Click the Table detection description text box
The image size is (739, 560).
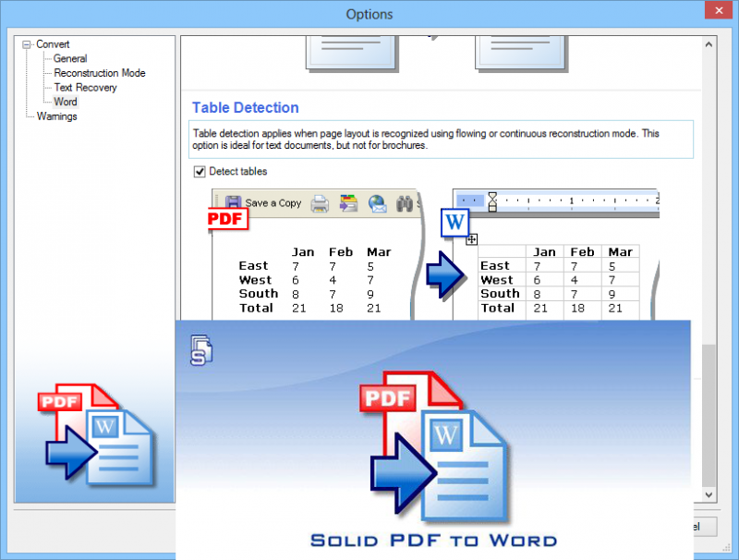[442, 140]
